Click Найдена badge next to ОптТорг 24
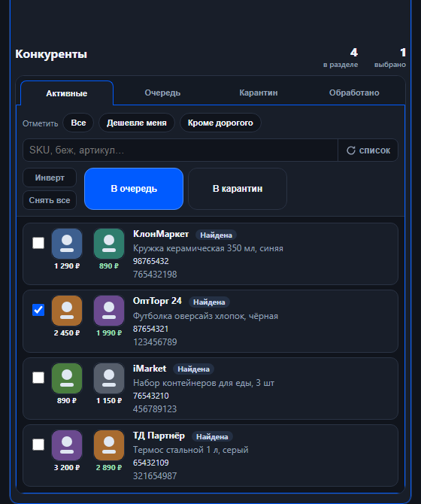 click(209, 302)
